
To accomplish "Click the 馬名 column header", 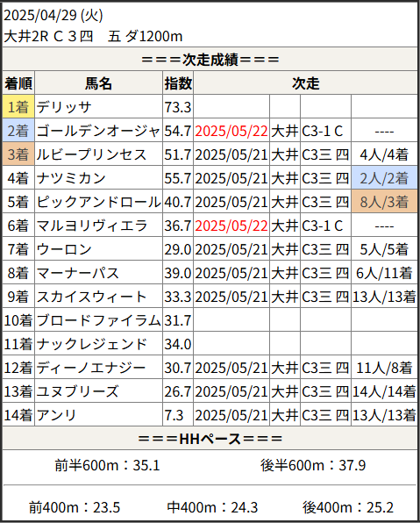I will (99, 83).
